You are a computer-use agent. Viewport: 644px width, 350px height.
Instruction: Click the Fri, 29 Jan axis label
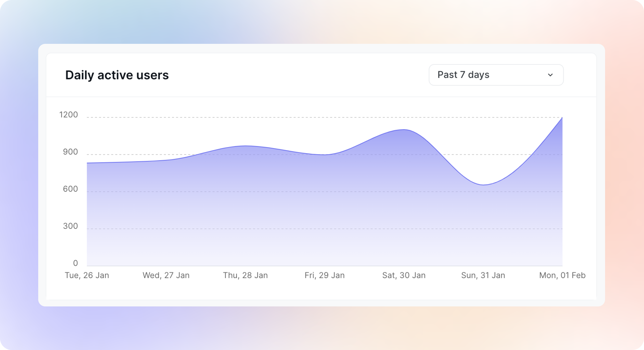[325, 275]
